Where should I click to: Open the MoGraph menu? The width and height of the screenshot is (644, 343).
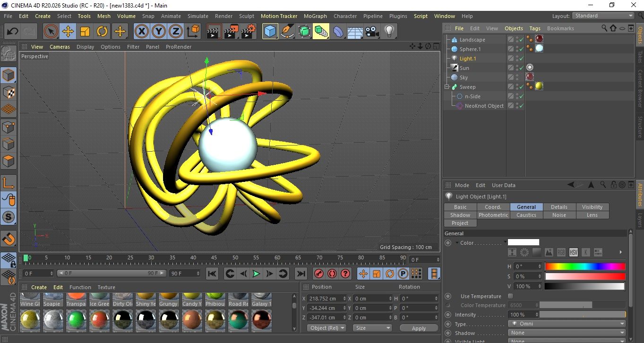click(315, 16)
